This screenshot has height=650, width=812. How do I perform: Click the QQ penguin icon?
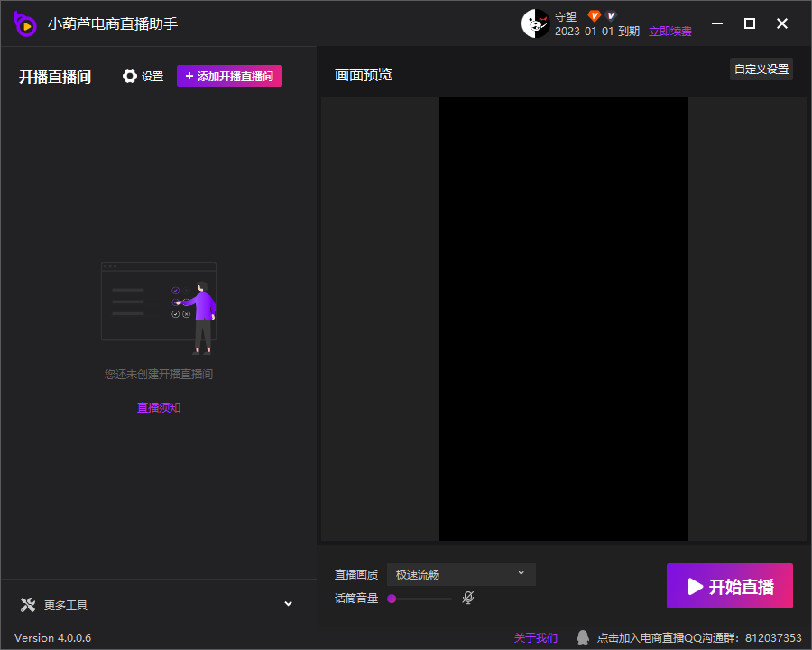point(583,637)
